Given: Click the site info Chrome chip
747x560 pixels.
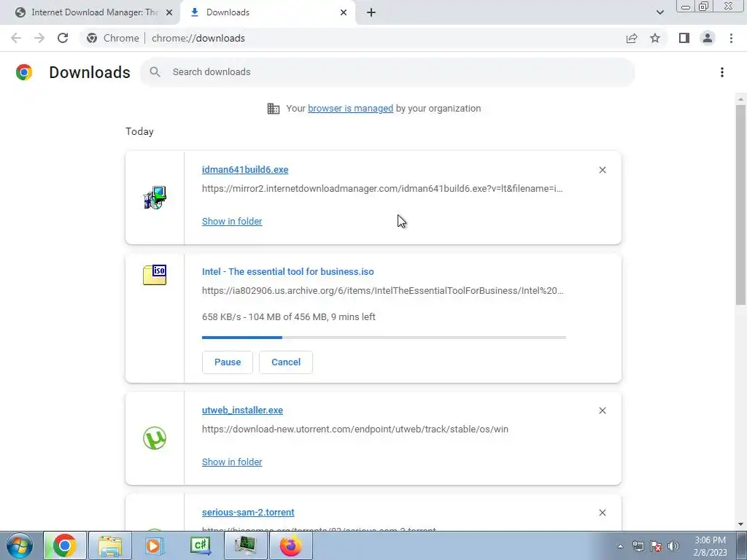Looking at the screenshot, I should 113,38.
